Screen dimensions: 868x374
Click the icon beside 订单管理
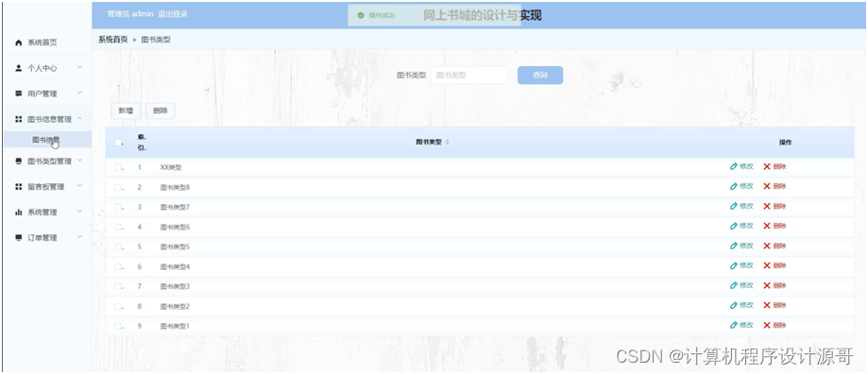[18, 237]
